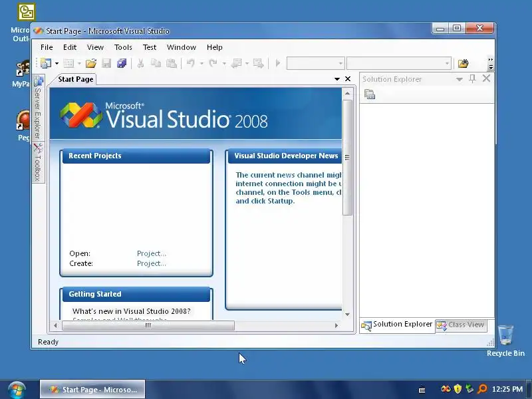Click the Cut scissors icon
Screen dimensions: 532x399
tap(140, 63)
